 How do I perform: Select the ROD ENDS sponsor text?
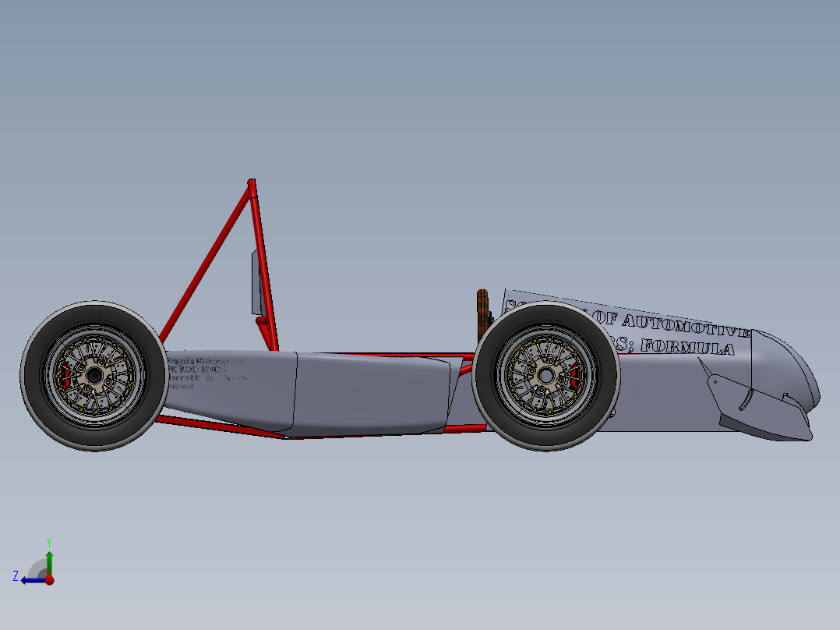coord(201,370)
